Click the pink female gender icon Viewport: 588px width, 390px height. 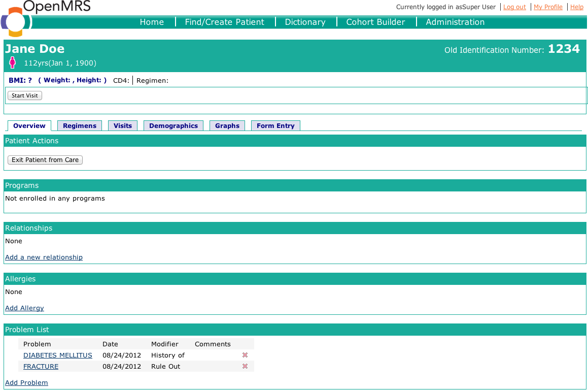(x=13, y=63)
